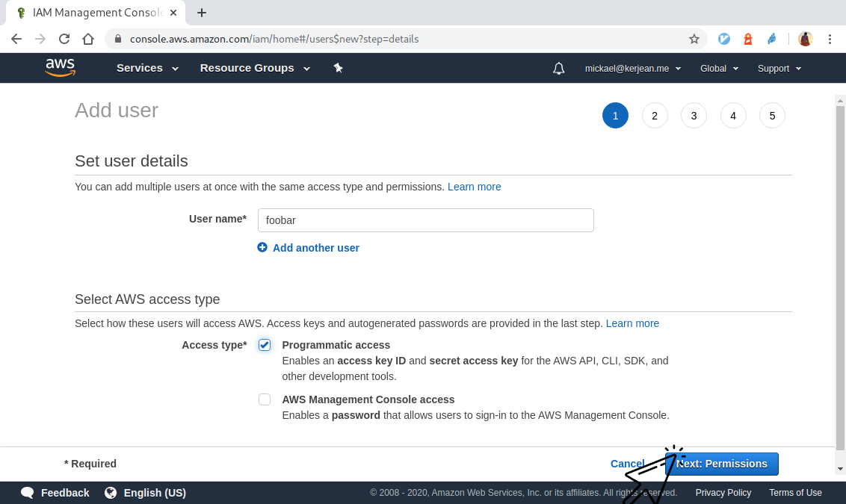Screen dimensions: 846x504
Task: Open the Terms of Use link
Action: coord(795,493)
